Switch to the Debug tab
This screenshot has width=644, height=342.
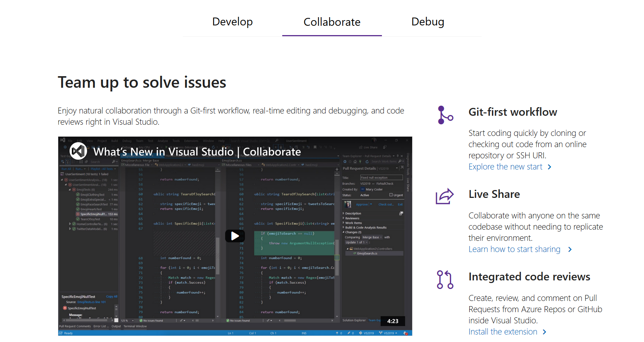point(427,22)
